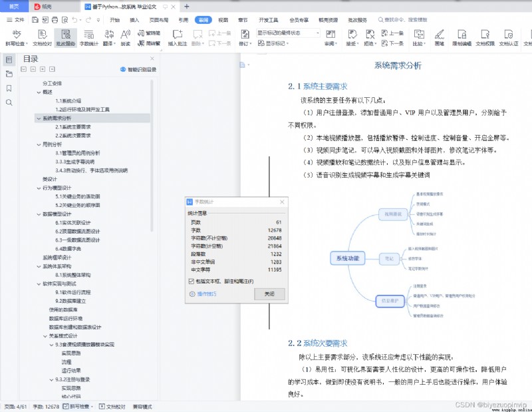Image resolution: width=532 pixels, height=412 pixels.
Task: Add a new document tab with plus
Action: (187, 7)
